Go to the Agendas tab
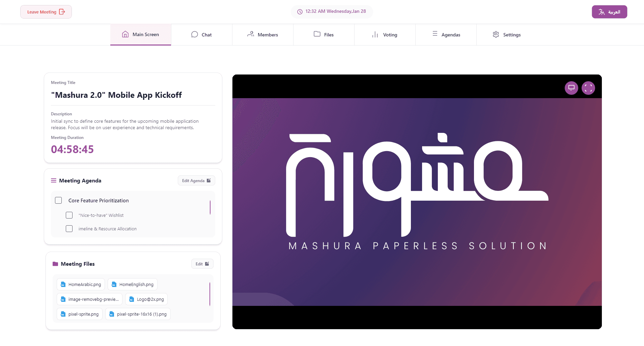This screenshot has width=644, height=346. (x=446, y=34)
